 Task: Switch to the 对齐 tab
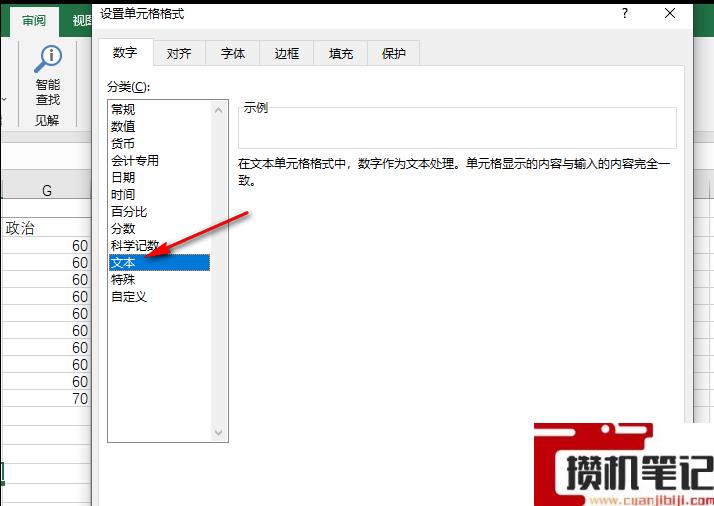179,54
